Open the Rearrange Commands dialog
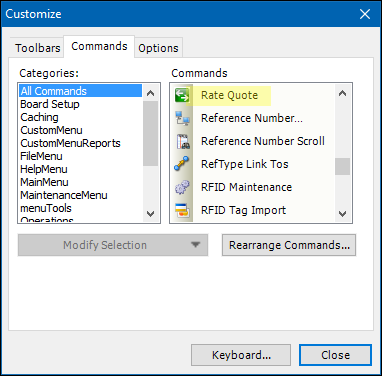This screenshot has width=382, height=376. [289, 245]
